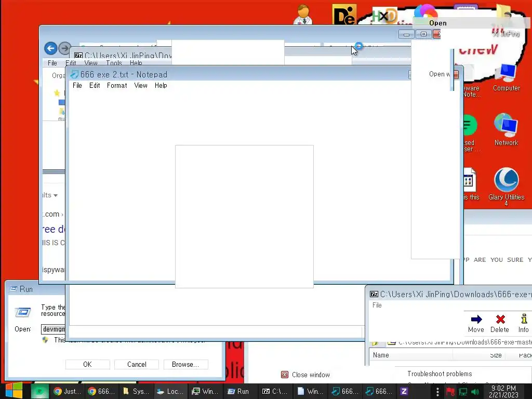Show hidden system tray icons
Screen dimensions: 532x399
tap(437, 392)
